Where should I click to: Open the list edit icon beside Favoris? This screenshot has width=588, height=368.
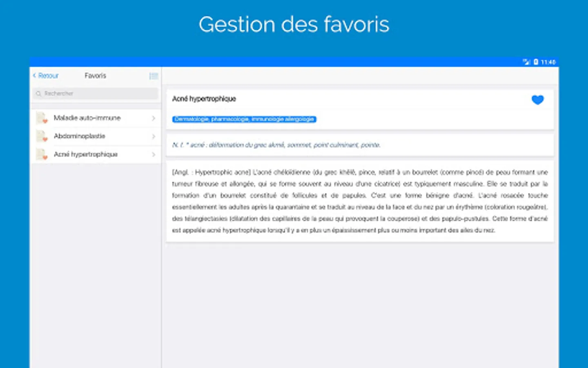(x=154, y=76)
